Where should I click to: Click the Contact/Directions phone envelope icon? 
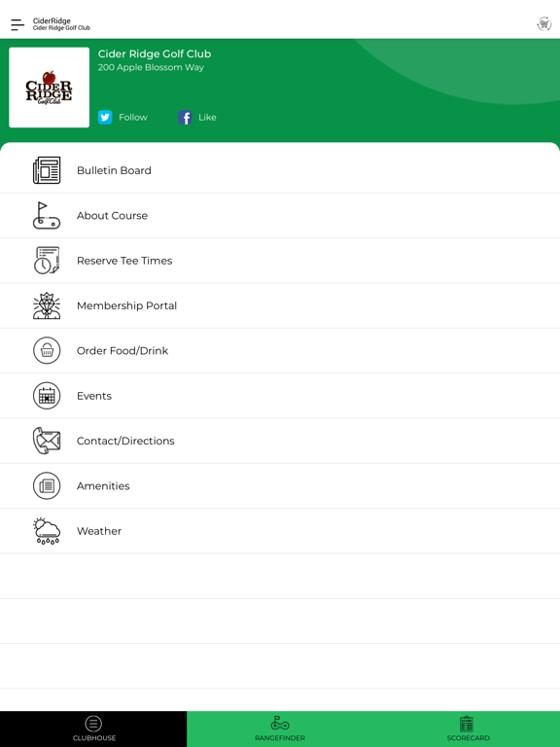[47, 441]
